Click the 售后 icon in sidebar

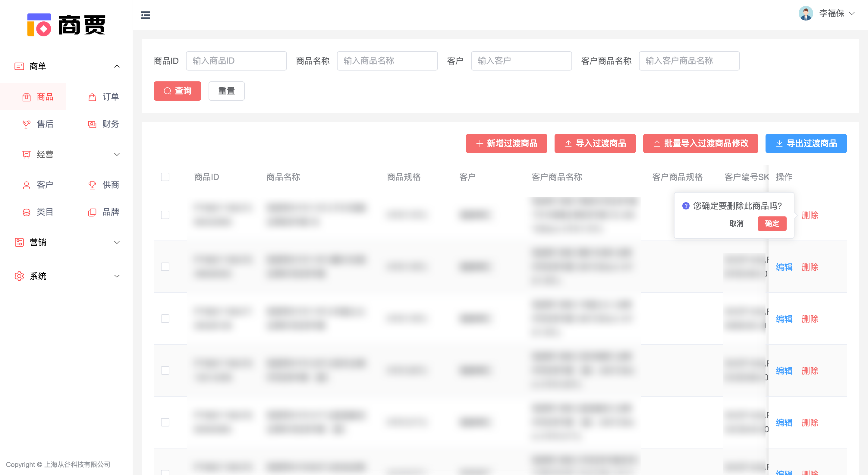[x=26, y=124]
